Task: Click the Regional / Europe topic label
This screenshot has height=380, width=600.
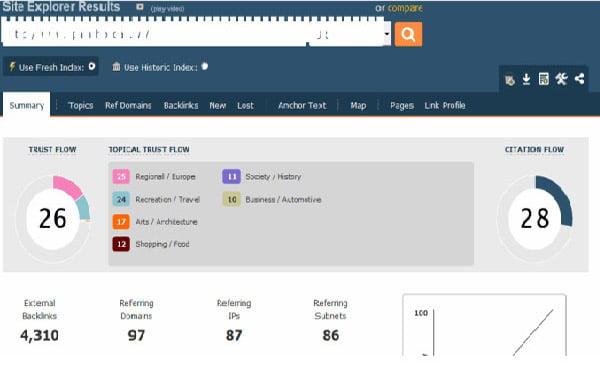Action: [x=165, y=176]
